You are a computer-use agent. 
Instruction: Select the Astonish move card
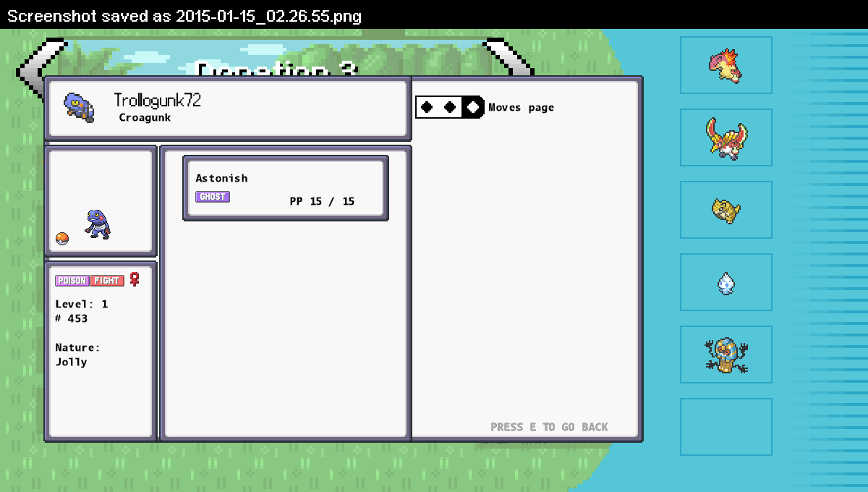[286, 188]
